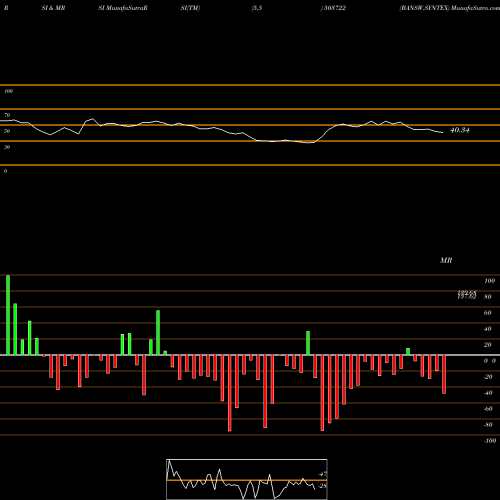Viewport: 500px width, 500px height.
Task: Click the MR panel title label
Action: pyautogui.click(x=446, y=260)
